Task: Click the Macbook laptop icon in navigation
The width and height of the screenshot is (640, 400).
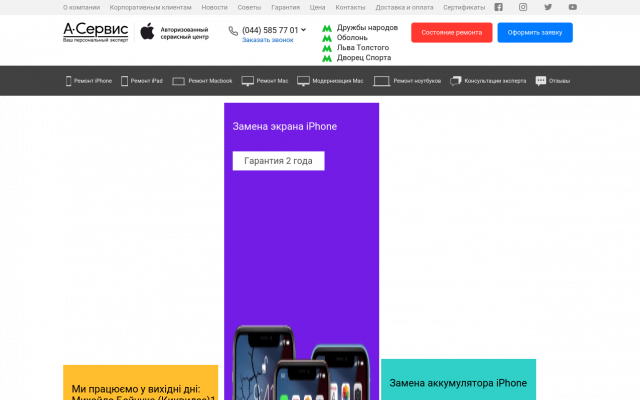Action: pos(178,81)
